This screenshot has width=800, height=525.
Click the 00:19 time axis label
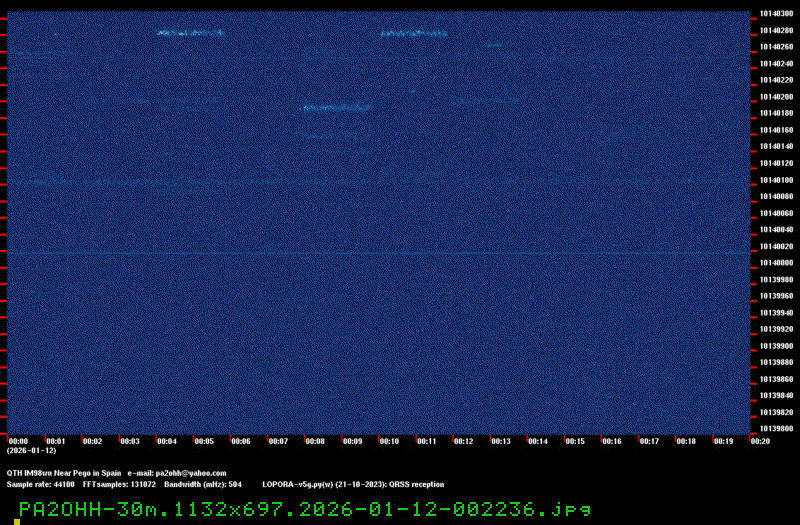click(x=723, y=441)
